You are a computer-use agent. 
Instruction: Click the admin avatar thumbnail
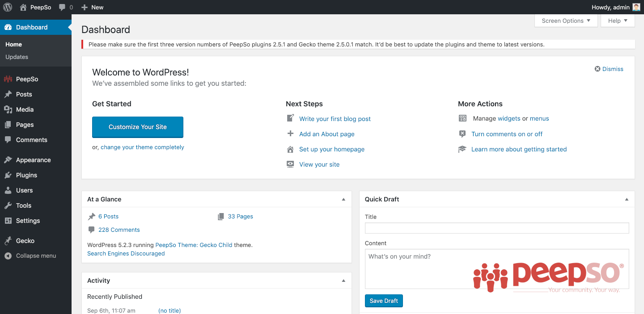636,7
